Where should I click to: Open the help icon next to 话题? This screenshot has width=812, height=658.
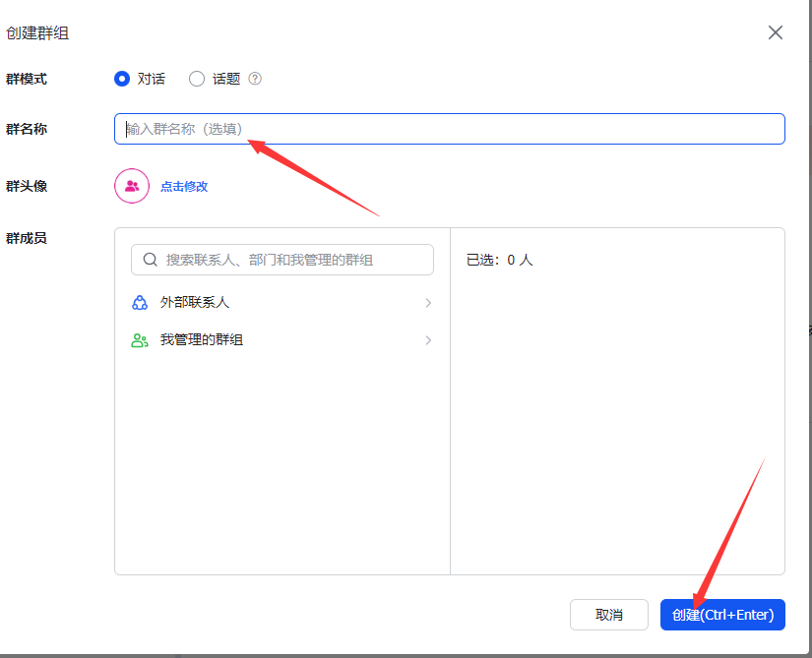(x=255, y=79)
